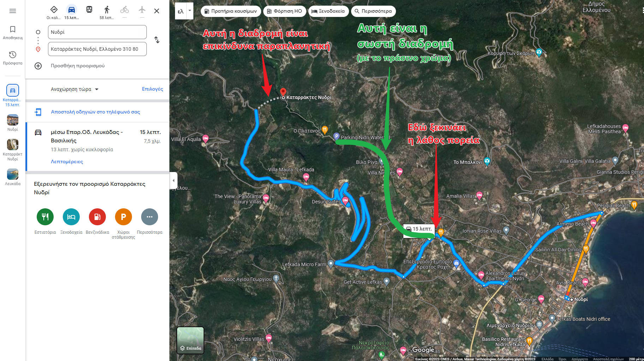Edit destination field Καταρράκτες Νυδρί
This screenshot has height=361, width=644.
point(97,49)
